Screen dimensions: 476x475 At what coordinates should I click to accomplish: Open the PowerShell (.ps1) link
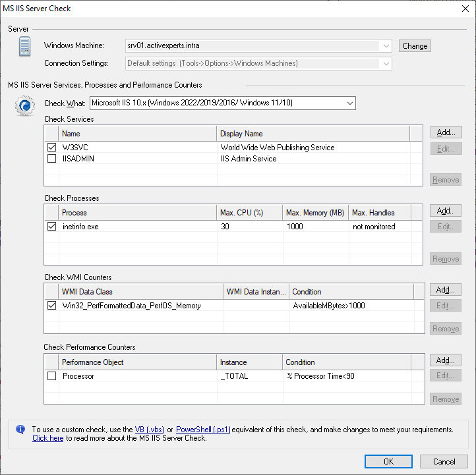coord(203,430)
